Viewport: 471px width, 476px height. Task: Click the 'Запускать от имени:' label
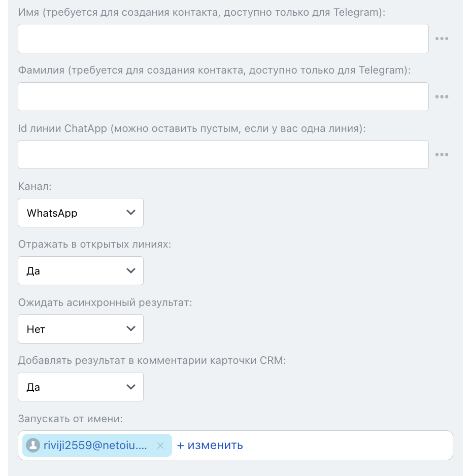coord(71,419)
